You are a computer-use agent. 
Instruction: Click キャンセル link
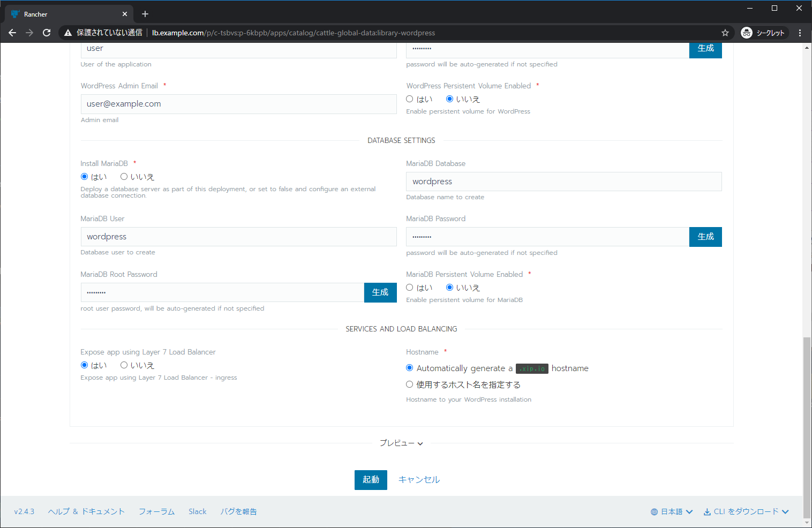click(x=419, y=480)
